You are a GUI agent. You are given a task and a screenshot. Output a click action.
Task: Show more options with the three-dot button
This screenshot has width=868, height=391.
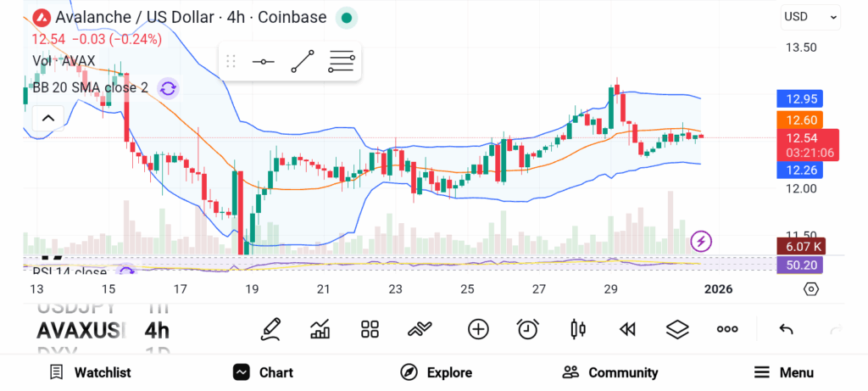pyautogui.click(x=727, y=329)
